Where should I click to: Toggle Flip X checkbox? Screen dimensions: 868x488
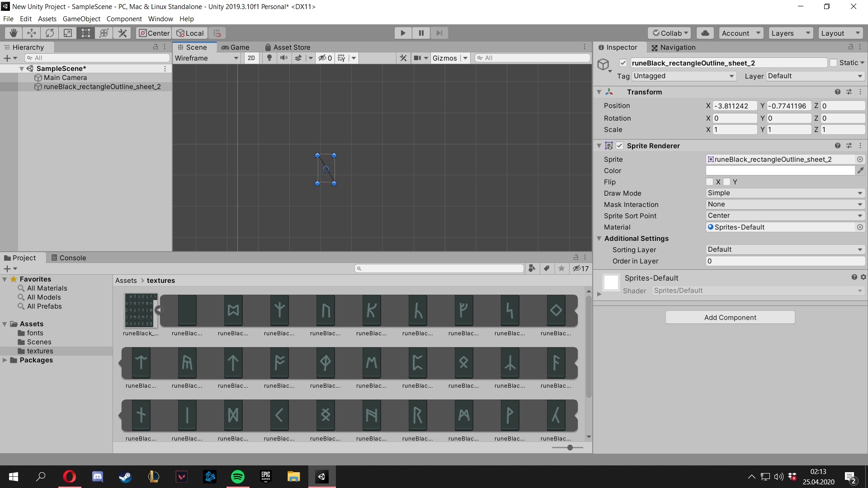point(710,182)
